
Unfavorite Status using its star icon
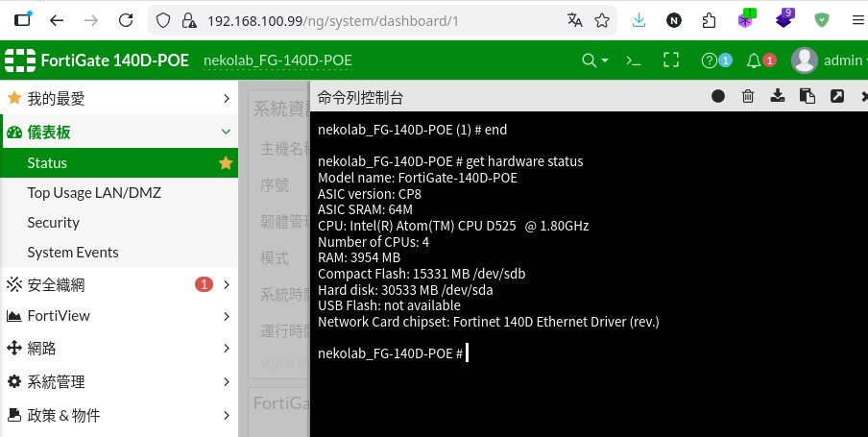(x=226, y=163)
